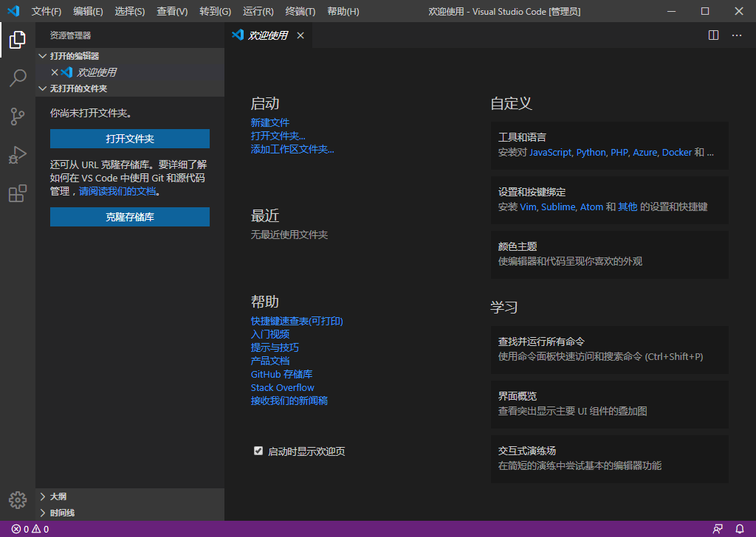Click the Azure link in 工具和语言

pos(645,152)
